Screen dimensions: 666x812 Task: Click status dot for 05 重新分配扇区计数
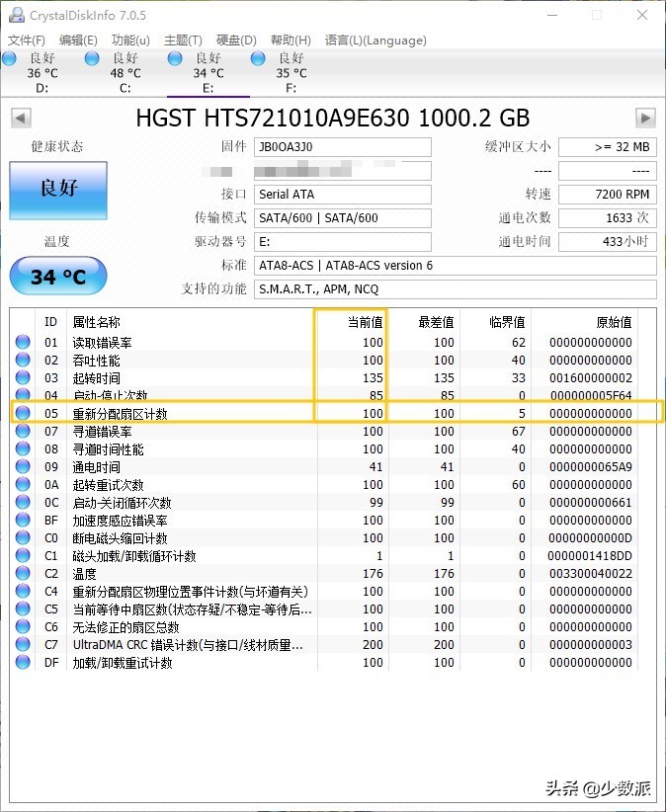pyautogui.click(x=23, y=413)
